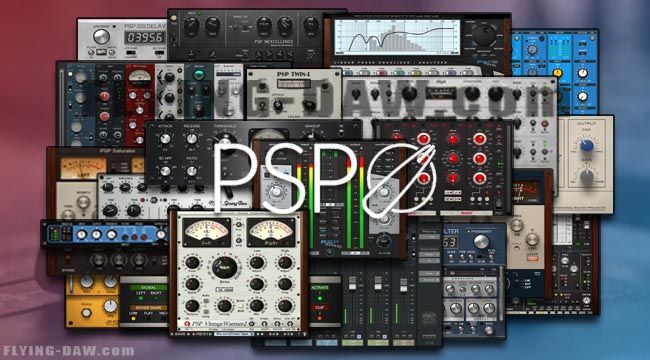Click the RATIO knob on the compressor
Image resolution: width=650 pixels, height=360 pixels.
pos(191,170)
